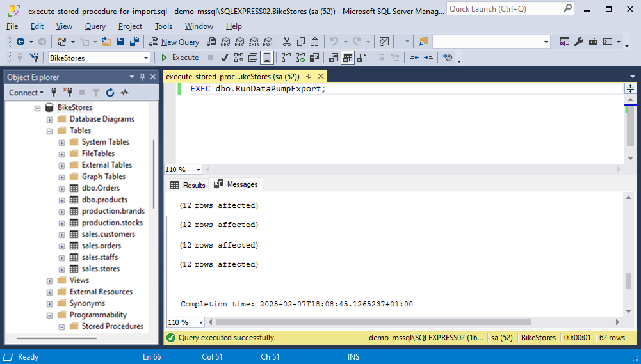Toggle Include Actual Execution Plan
The image size is (641, 364).
click(286, 58)
